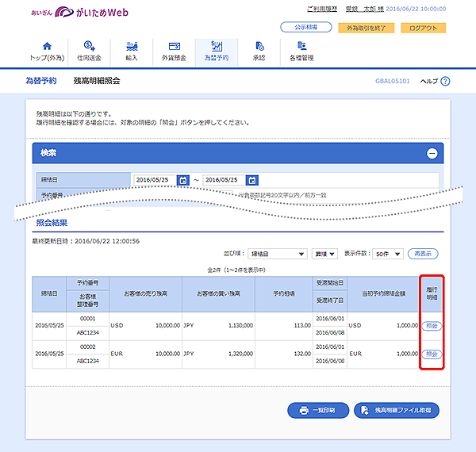Screen dimensions: 476x452
Task: Click the 締結日 column header
Action: pos(49,293)
